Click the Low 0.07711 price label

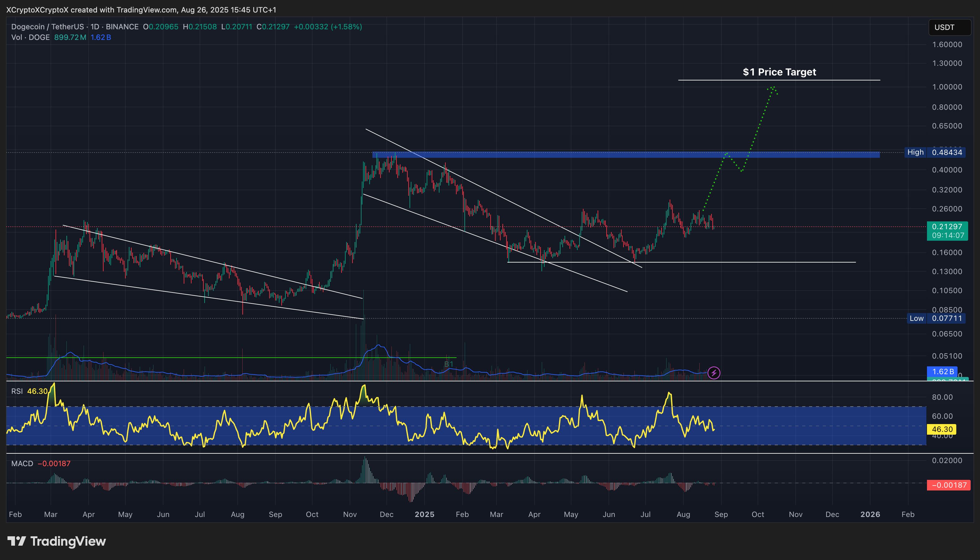(x=937, y=318)
